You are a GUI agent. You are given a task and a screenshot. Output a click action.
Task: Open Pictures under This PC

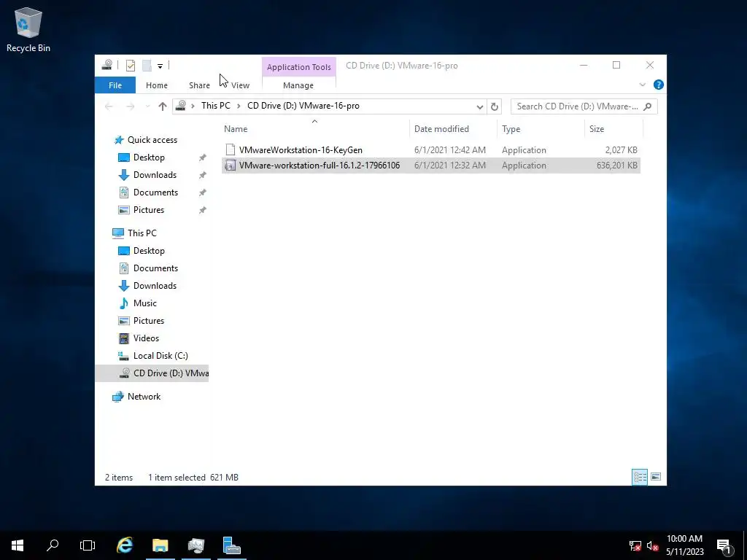[x=149, y=321]
